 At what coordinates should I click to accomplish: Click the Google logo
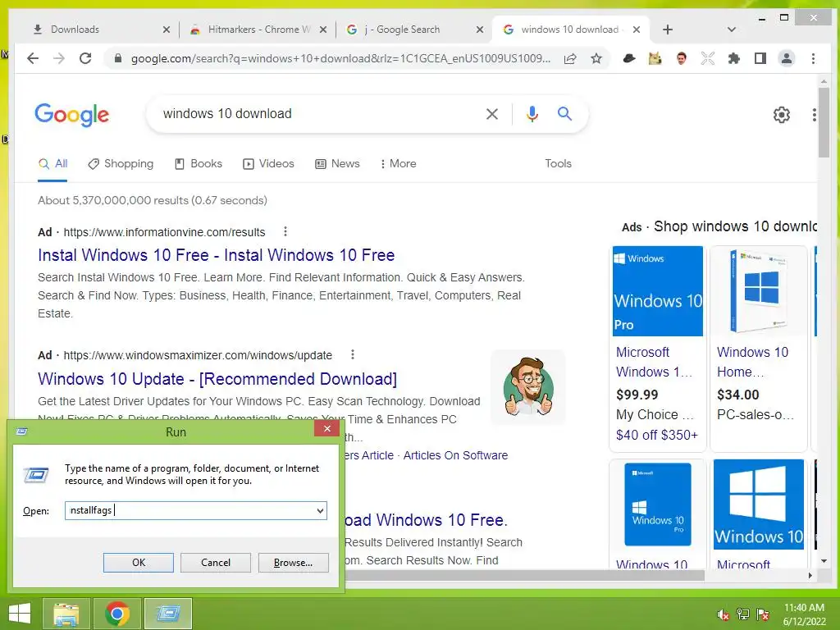72,115
